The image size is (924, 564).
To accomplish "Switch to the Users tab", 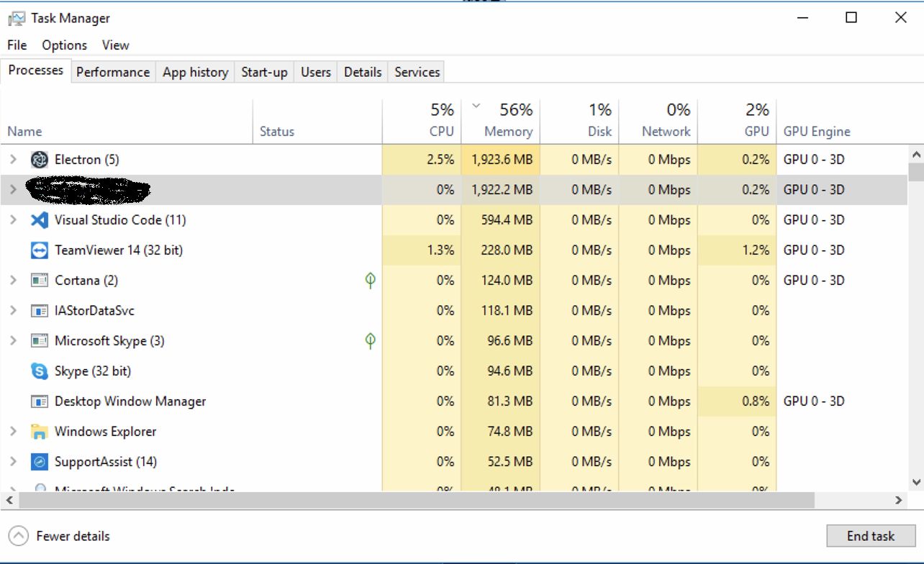I will [316, 72].
